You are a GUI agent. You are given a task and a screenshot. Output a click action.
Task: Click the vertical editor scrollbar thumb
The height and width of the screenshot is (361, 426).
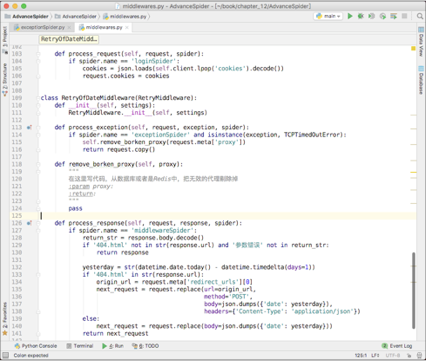(x=414, y=290)
